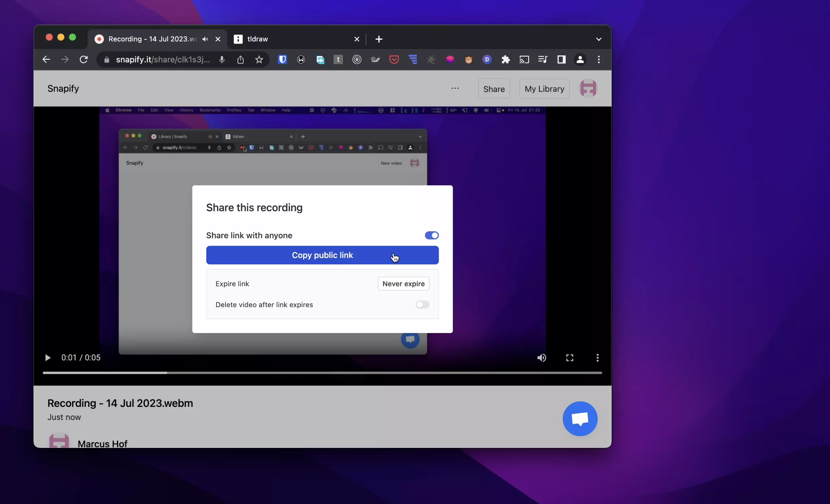The width and height of the screenshot is (830, 504).
Task: Toggle the Chrome side panel
Action: pos(561,60)
